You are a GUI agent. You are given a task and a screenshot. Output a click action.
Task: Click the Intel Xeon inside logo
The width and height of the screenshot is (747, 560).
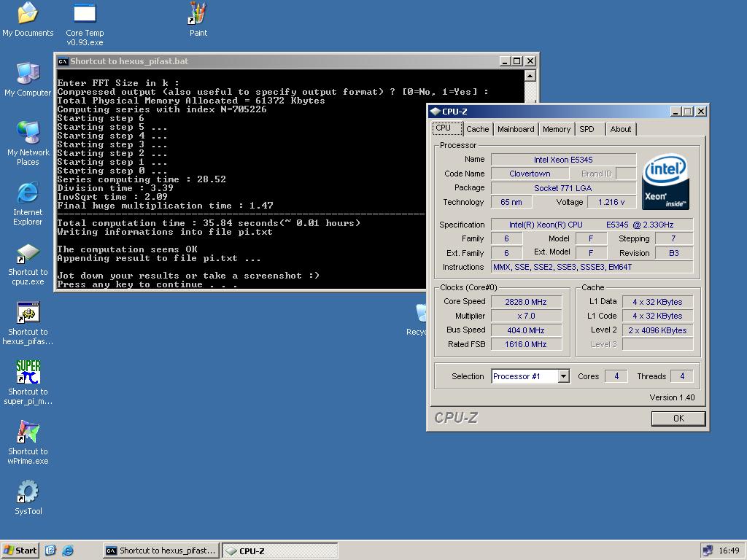click(x=665, y=182)
